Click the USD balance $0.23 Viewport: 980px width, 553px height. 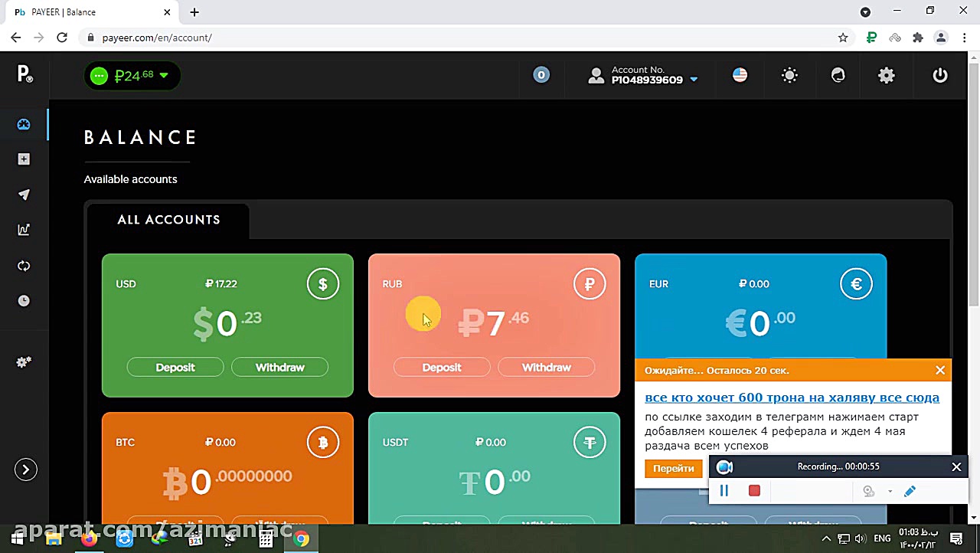tap(227, 323)
